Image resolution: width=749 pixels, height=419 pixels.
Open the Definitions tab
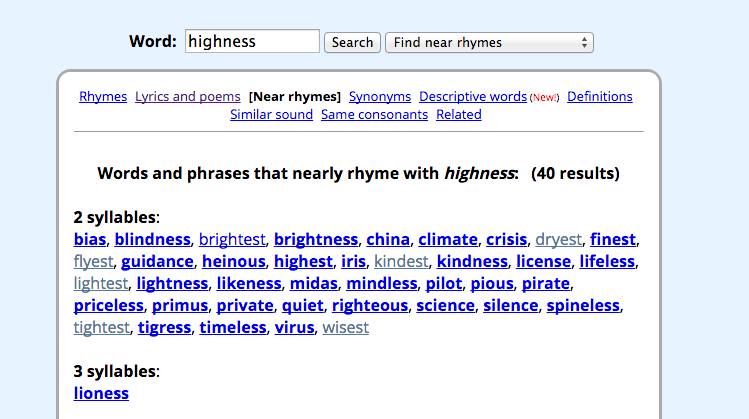599,96
